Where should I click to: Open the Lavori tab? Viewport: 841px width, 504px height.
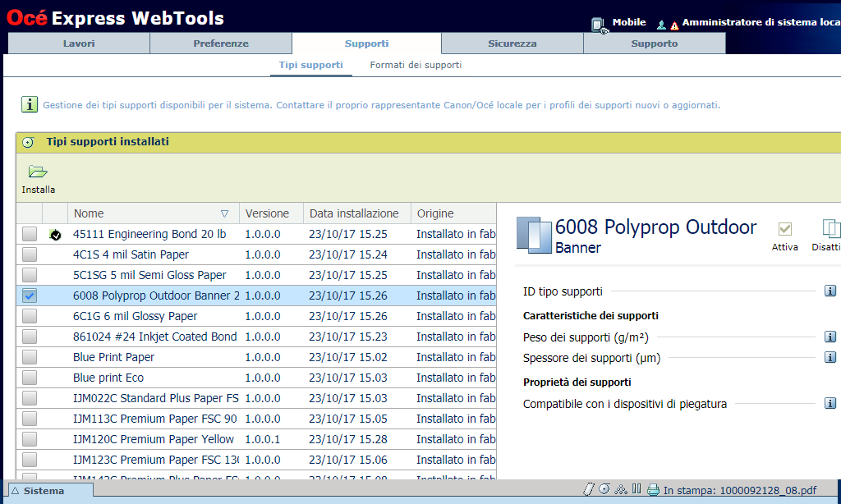tap(79, 44)
